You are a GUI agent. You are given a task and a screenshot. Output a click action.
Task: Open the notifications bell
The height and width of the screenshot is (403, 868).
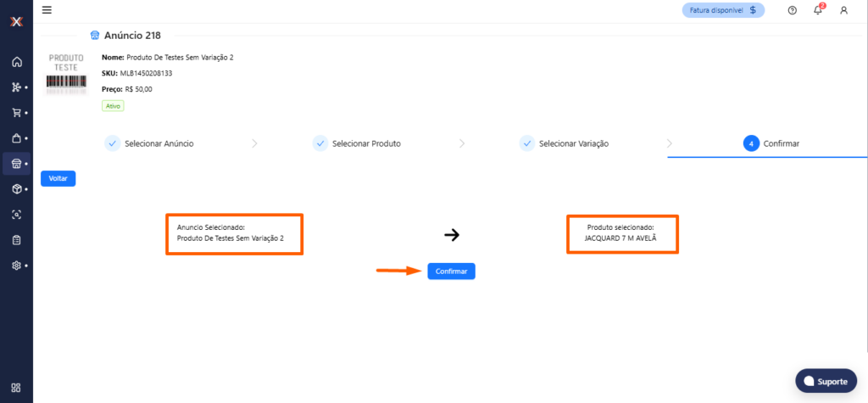pyautogui.click(x=818, y=10)
